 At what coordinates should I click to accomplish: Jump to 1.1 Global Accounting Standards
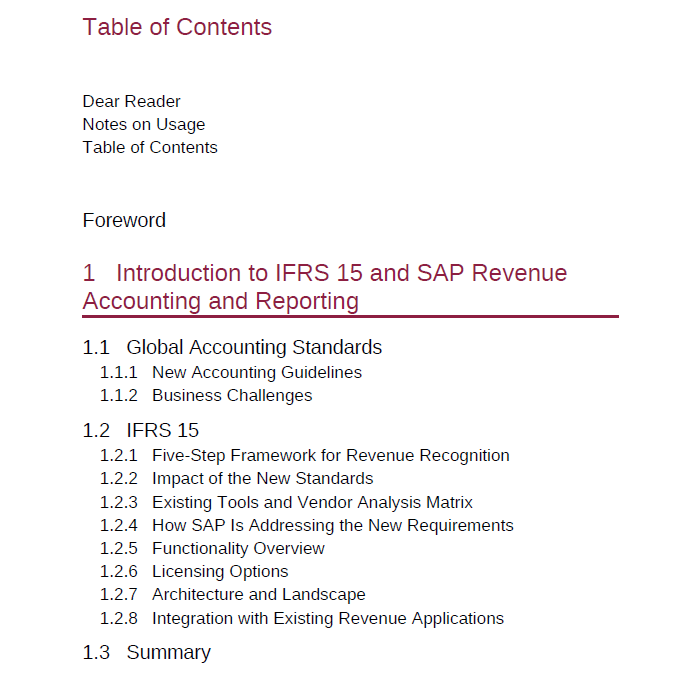coord(232,347)
